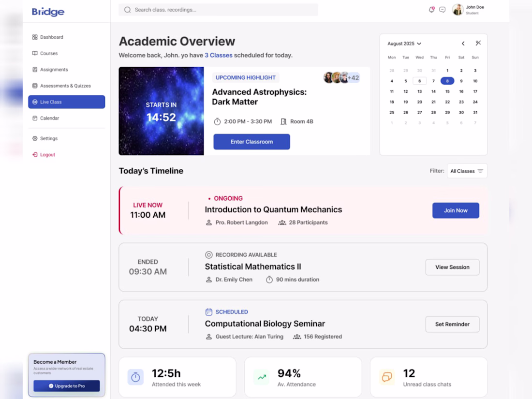Image resolution: width=532 pixels, height=399 pixels.
Task: Click the 3 Classes link
Action: (x=219, y=55)
